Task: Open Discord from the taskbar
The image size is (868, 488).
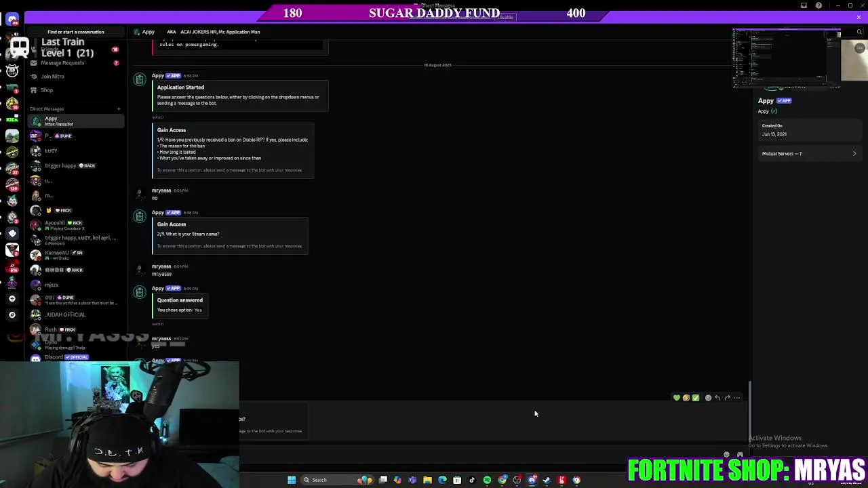Action: [532, 480]
